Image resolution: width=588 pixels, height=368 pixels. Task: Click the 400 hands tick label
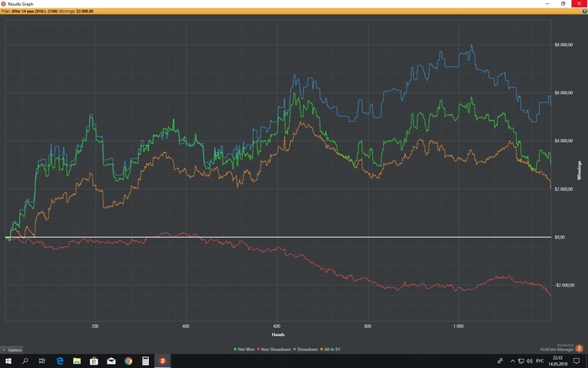[x=186, y=326]
